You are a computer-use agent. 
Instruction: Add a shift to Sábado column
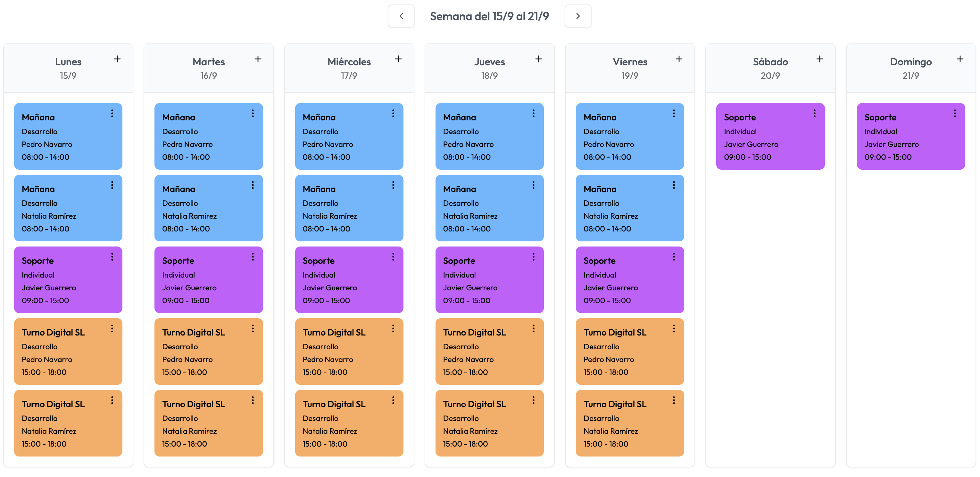(819, 59)
